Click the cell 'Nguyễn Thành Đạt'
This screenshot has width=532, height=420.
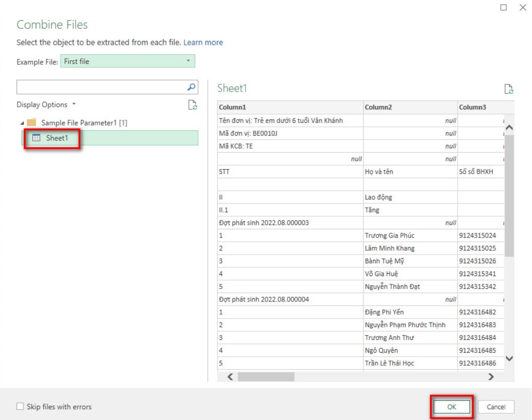tap(410, 286)
